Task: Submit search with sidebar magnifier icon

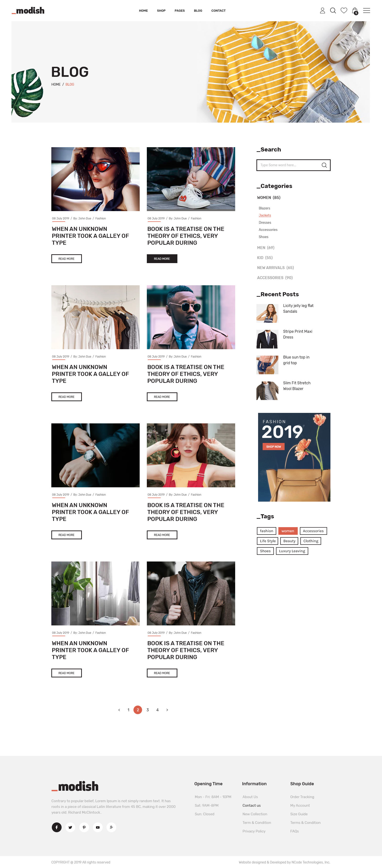Action: [x=324, y=165]
